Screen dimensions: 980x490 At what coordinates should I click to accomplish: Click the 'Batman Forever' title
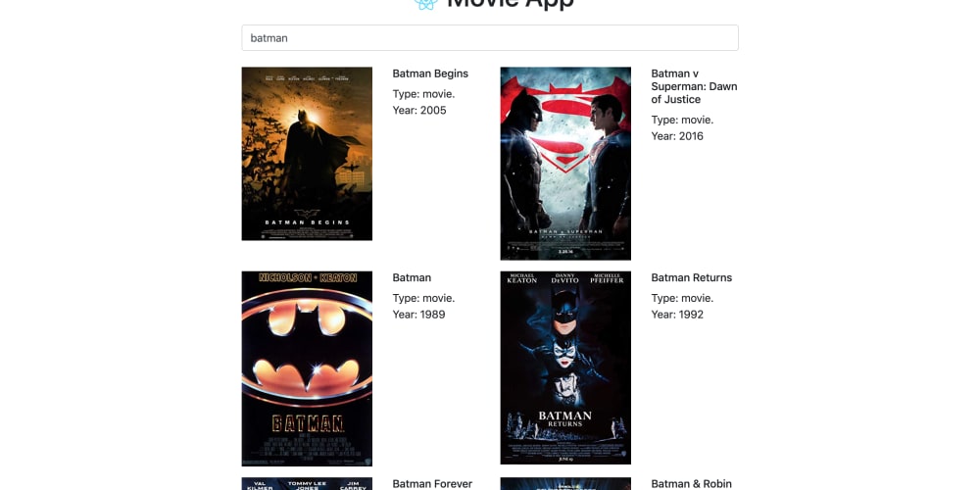click(x=432, y=484)
